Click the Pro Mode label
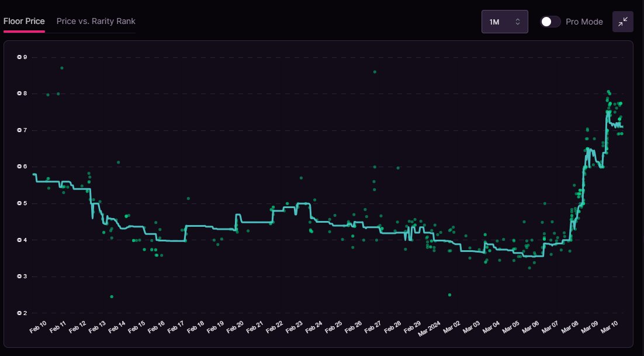This screenshot has width=644, height=356. (584, 22)
